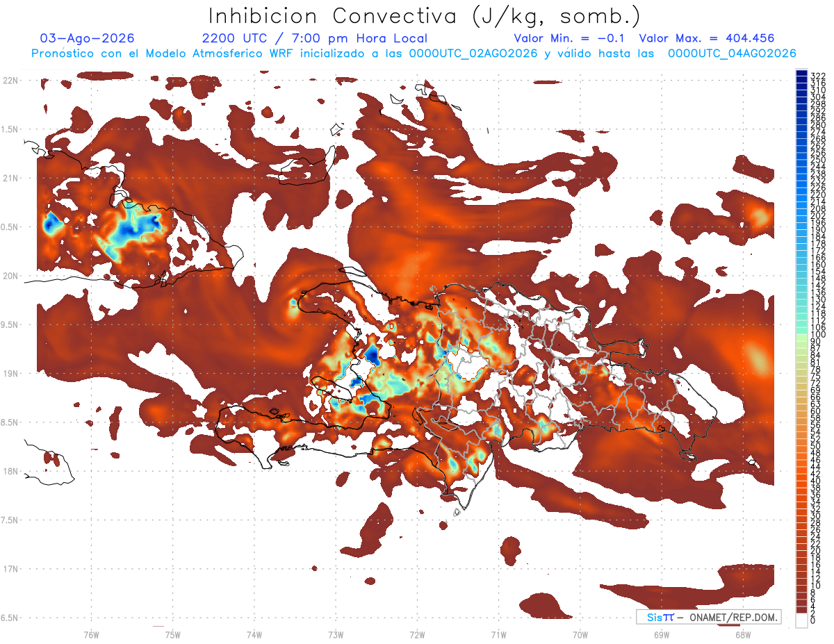Click the '76W' longitude label

pyautogui.click(x=91, y=634)
